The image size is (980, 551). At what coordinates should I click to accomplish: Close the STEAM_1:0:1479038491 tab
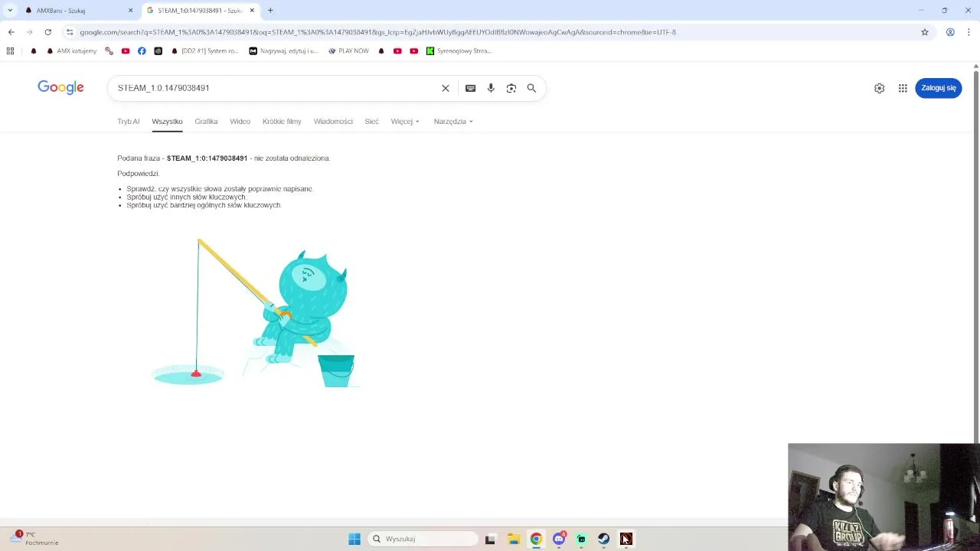[x=252, y=11]
